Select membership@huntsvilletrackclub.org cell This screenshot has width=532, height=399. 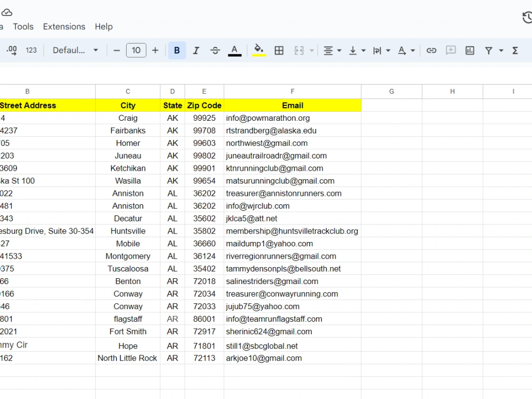(293, 231)
